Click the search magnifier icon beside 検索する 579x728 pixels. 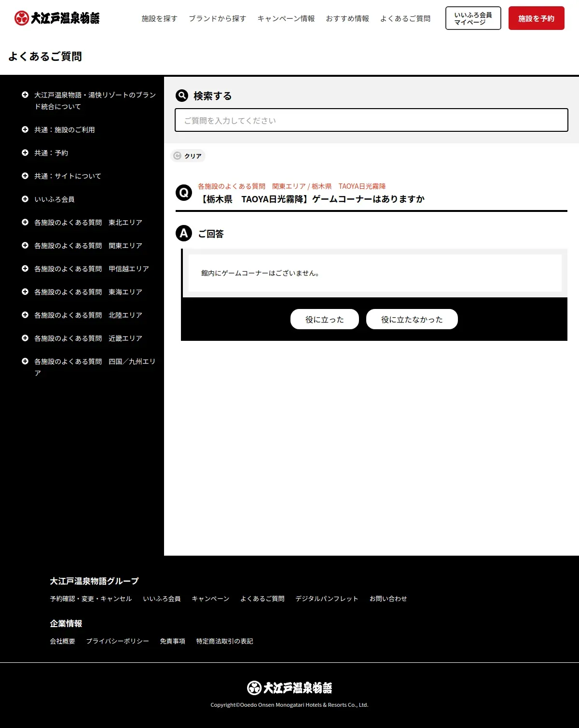coord(182,96)
